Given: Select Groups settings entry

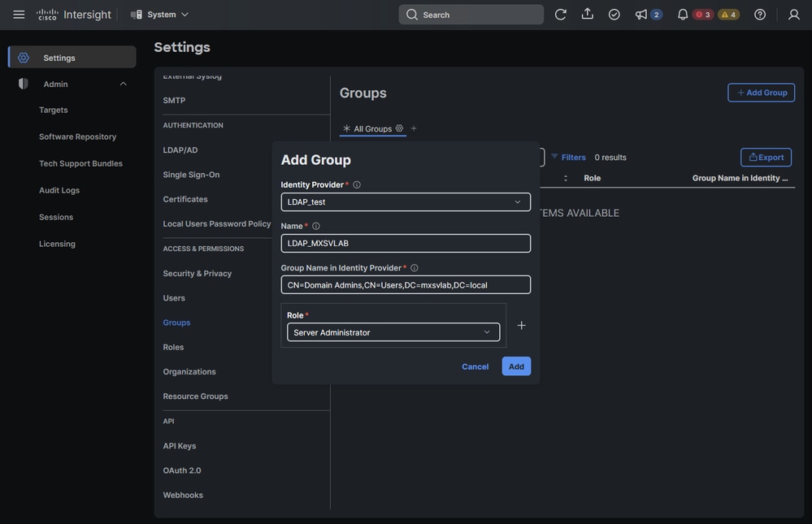Looking at the screenshot, I should (176, 323).
